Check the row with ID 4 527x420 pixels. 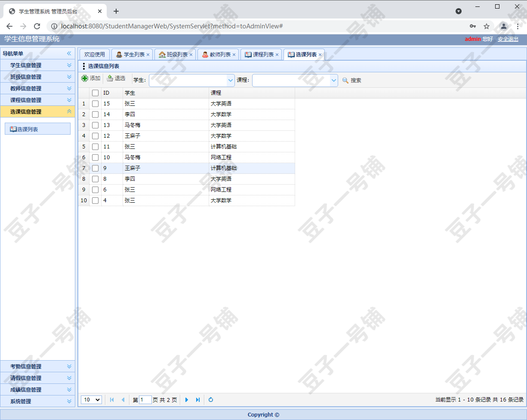(x=95, y=201)
